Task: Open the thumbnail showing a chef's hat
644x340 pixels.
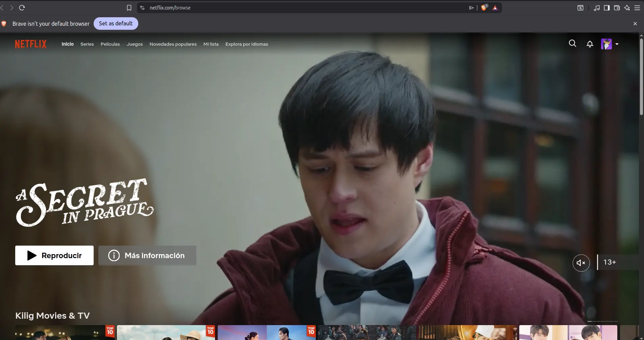Action: pos(468,333)
